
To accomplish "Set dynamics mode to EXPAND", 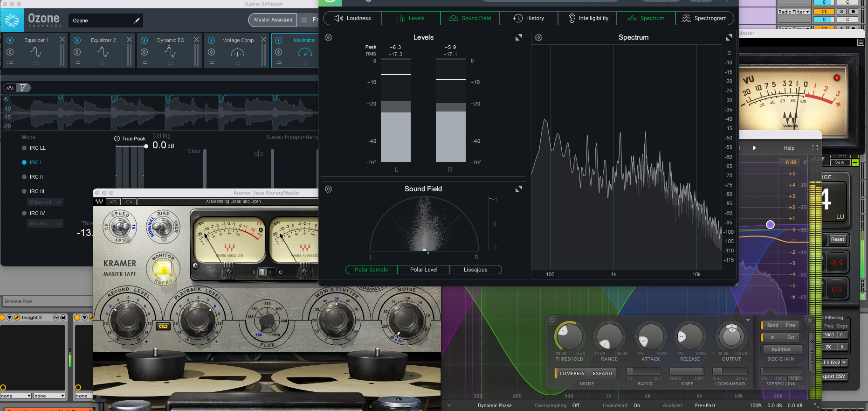I will (x=602, y=373).
